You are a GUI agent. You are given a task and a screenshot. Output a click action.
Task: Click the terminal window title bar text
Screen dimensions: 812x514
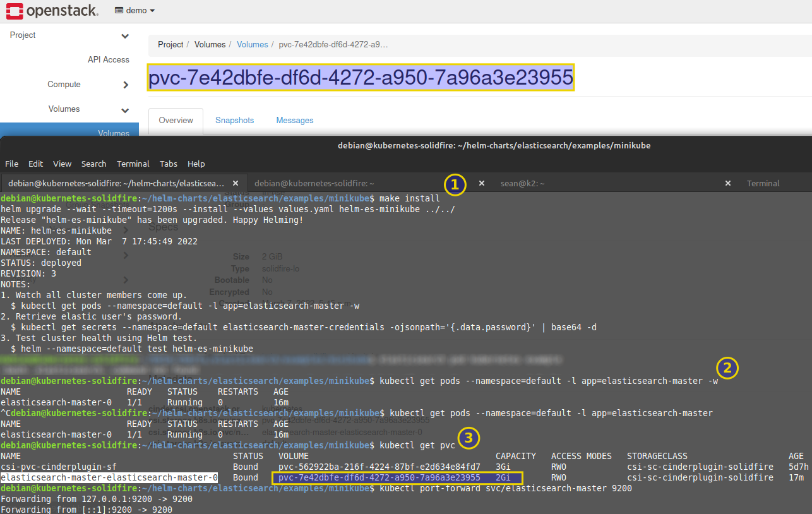click(494, 145)
